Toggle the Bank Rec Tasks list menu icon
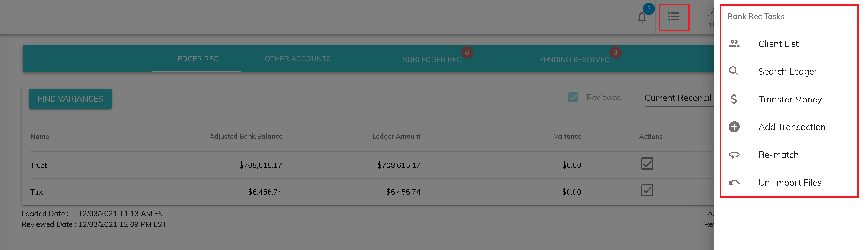 coord(673,17)
